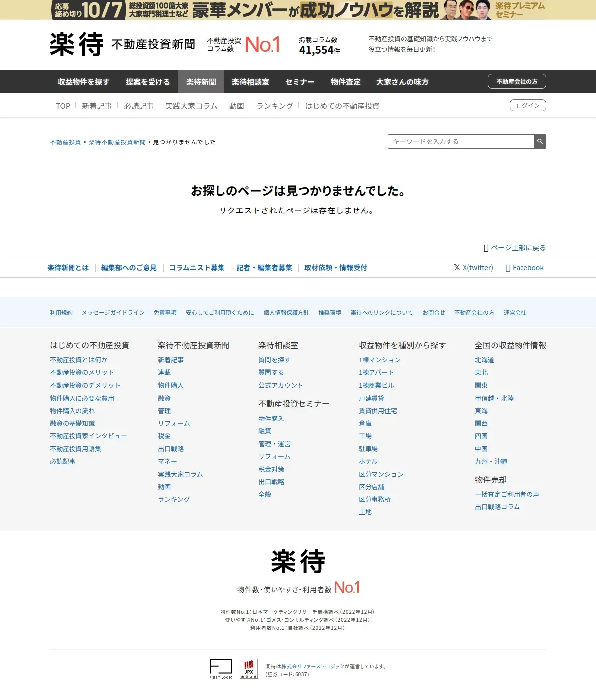The image size is (596, 700).
Task: Open 実践大家コラム in sub navigation
Action: pyautogui.click(x=191, y=106)
